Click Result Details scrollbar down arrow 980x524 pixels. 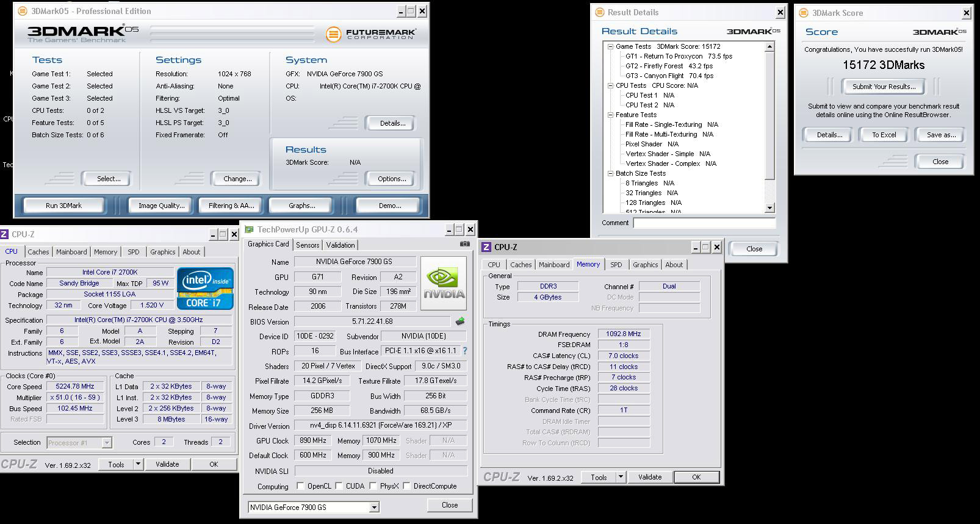(x=769, y=208)
